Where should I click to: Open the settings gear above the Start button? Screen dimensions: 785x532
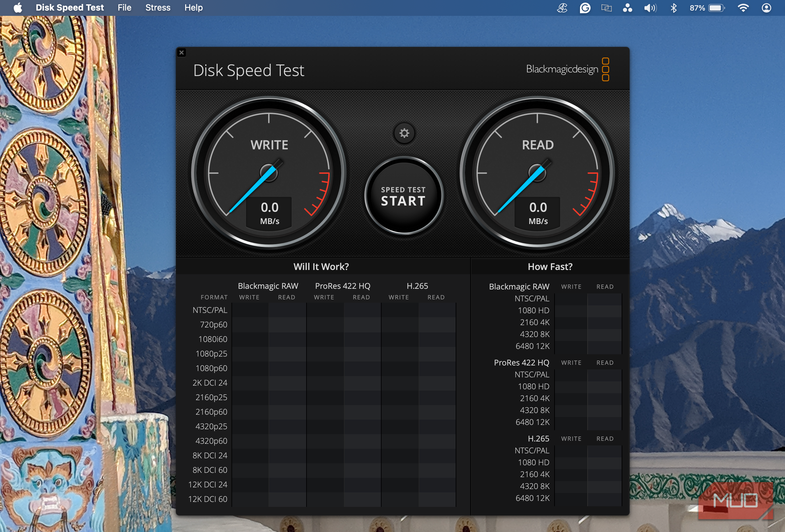pyautogui.click(x=404, y=133)
